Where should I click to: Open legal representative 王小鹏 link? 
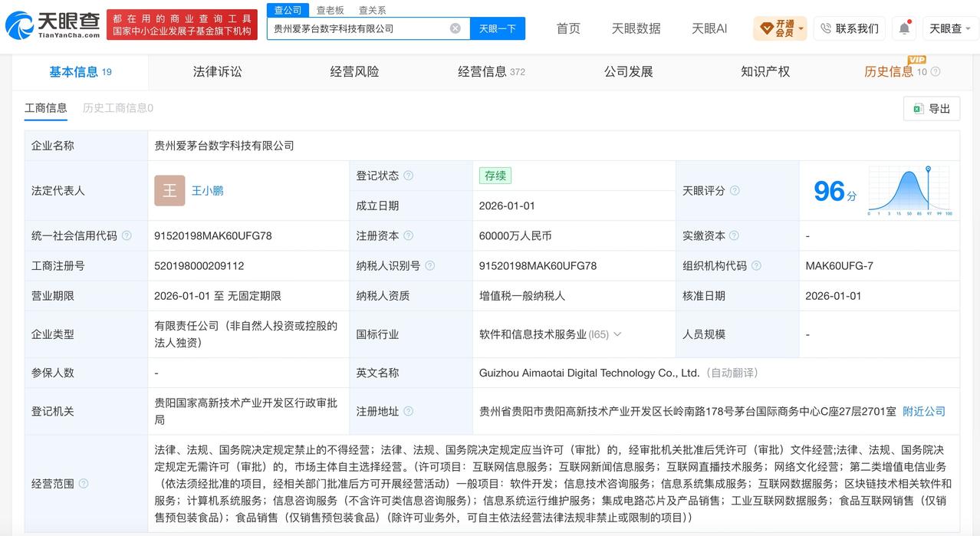pos(207,190)
